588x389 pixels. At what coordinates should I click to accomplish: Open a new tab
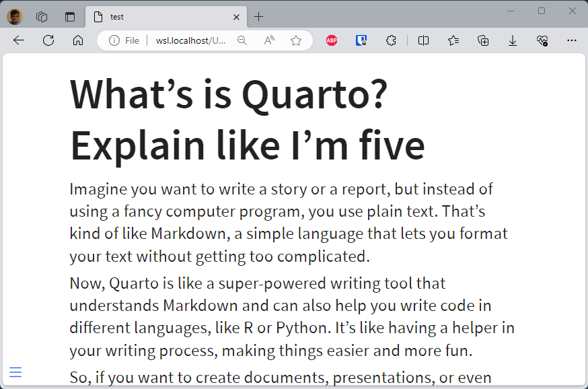(x=259, y=17)
